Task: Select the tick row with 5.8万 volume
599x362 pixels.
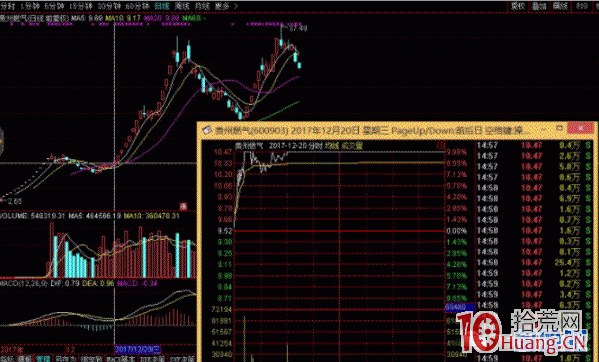Action: (x=534, y=166)
